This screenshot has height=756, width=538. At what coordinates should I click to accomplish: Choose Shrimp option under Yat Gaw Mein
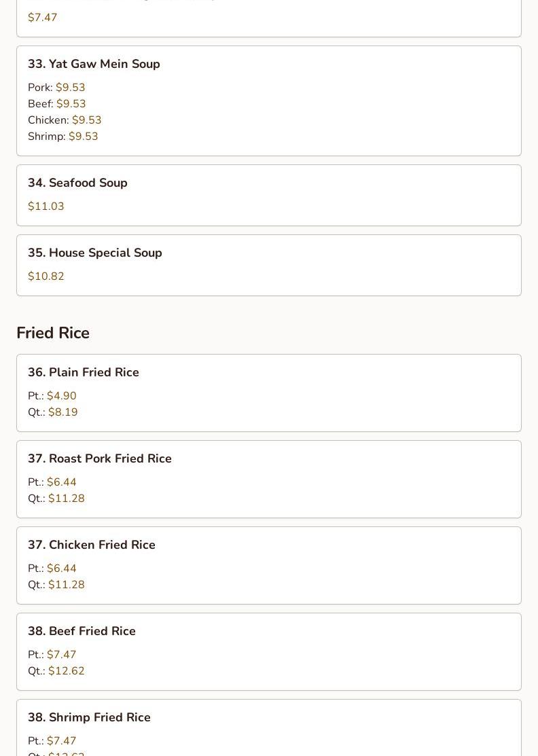pos(62,137)
